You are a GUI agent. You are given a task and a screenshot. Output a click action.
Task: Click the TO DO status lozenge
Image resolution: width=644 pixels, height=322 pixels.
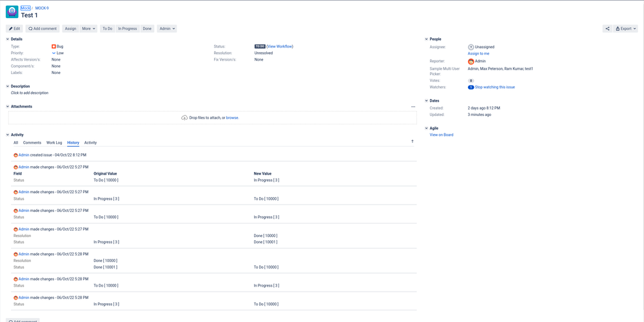[260, 47]
